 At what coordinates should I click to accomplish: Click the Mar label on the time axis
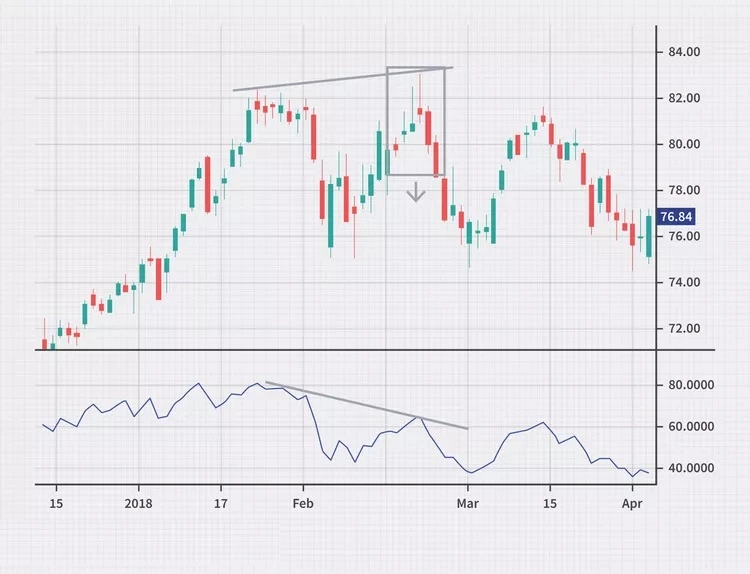point(467,503)
